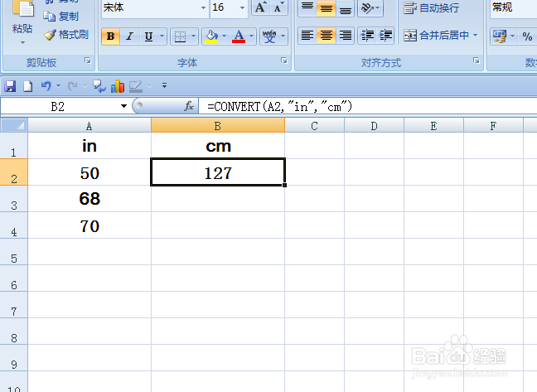
Task: Create new document from quick toolbar
Action: pyautogui.click(x=27, y=86)
